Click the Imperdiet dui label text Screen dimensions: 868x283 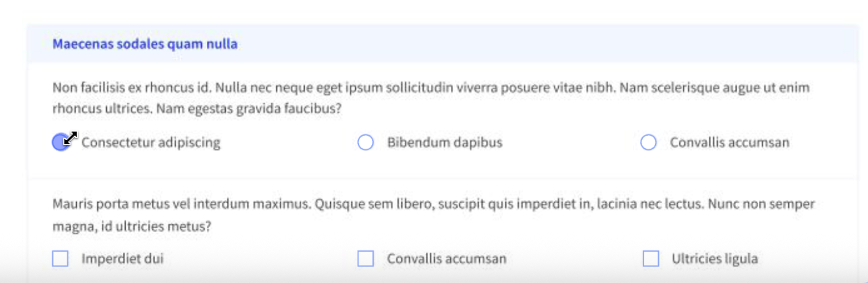122,259
